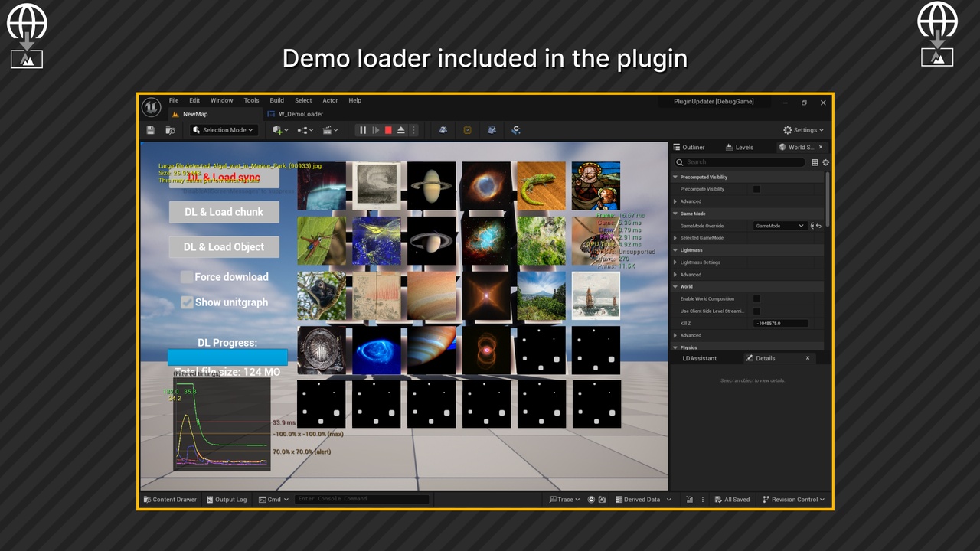Click the play options three-dot menu
The image size is (980, 551).
414,130
